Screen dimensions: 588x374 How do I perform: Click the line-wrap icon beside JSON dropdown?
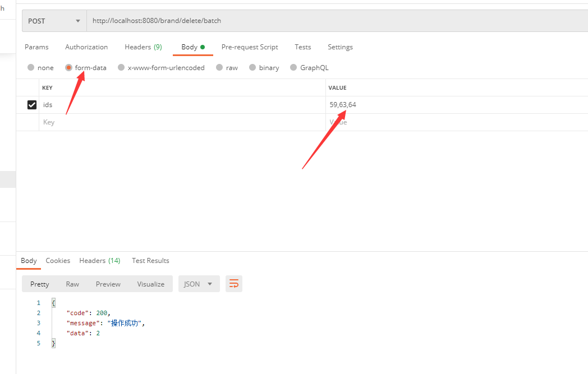[x=233, y=284]
